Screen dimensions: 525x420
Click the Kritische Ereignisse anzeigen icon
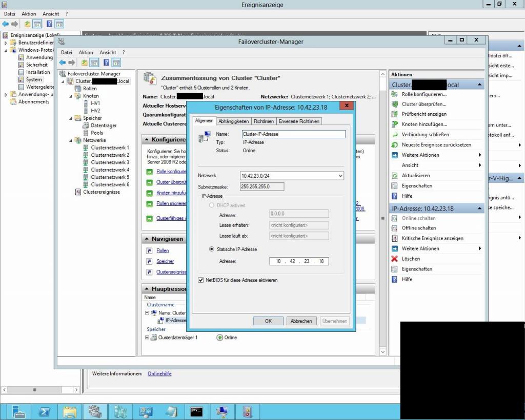395,238
